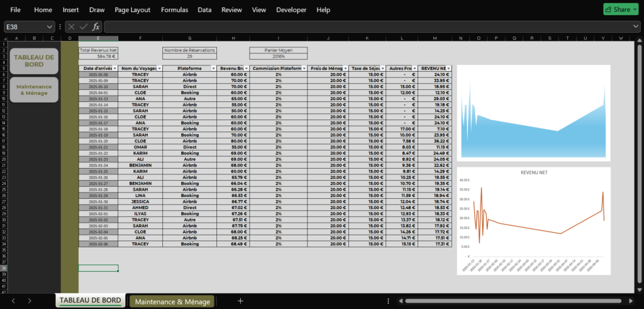The height and width of the screenshot is (309, 644).
Task: Open the Frais de Ménage filter dropdown
Action: pos(345,68)
